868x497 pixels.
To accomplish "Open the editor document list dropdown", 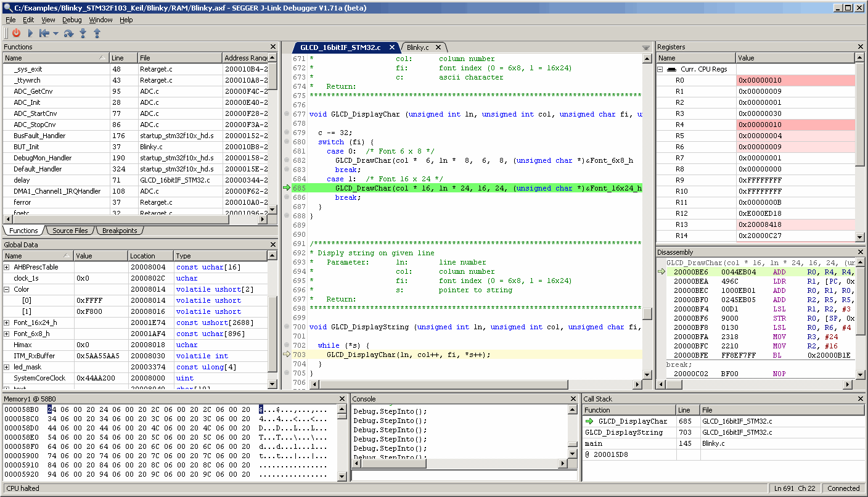I will [x=645, y=47].
